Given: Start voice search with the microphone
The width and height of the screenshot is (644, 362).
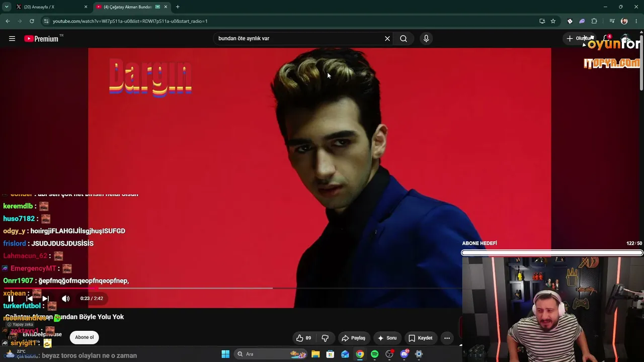Looking at the screenshot, I should (x=426, y=39).
